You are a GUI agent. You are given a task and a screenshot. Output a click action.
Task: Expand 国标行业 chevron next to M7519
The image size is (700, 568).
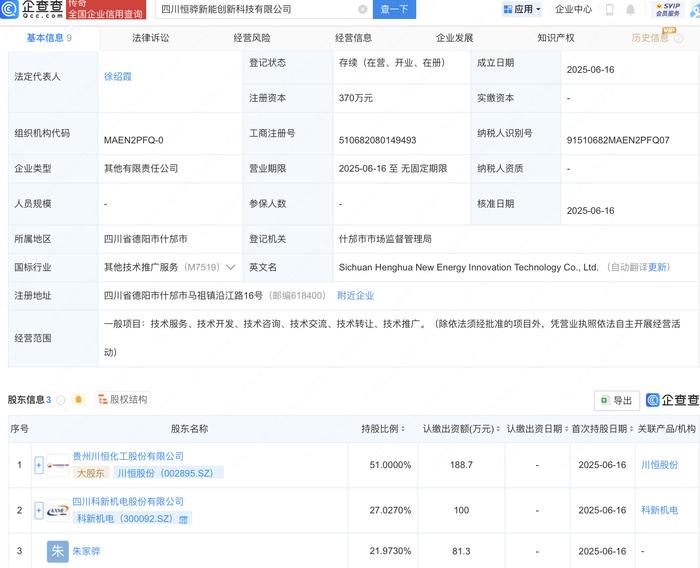tap(231, 267)
